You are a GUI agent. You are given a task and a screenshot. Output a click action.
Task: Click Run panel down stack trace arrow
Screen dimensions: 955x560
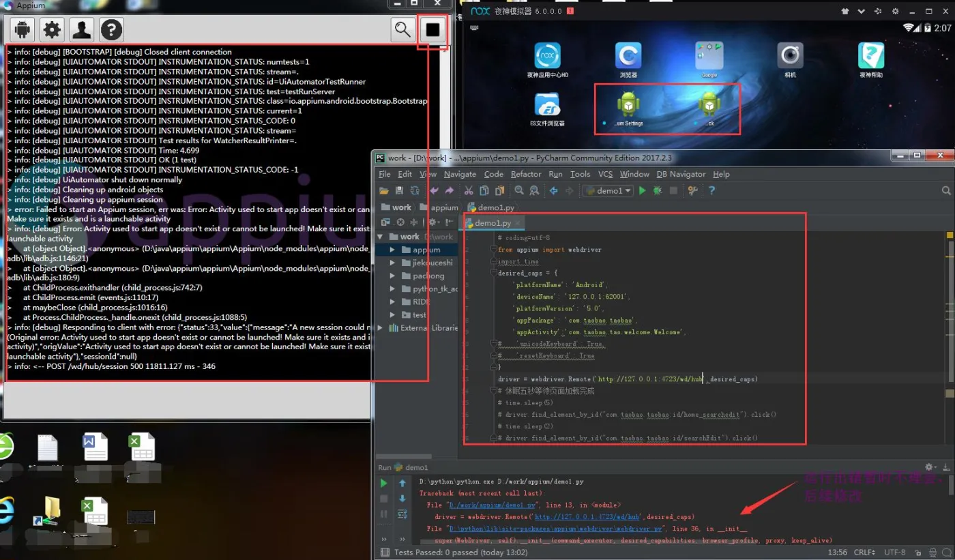tap(402, 499)
